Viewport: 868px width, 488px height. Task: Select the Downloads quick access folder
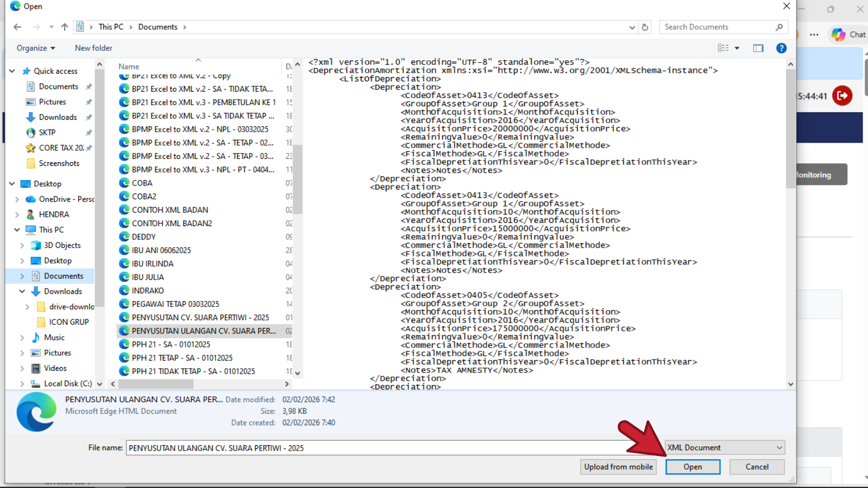(x=58, y=117)
